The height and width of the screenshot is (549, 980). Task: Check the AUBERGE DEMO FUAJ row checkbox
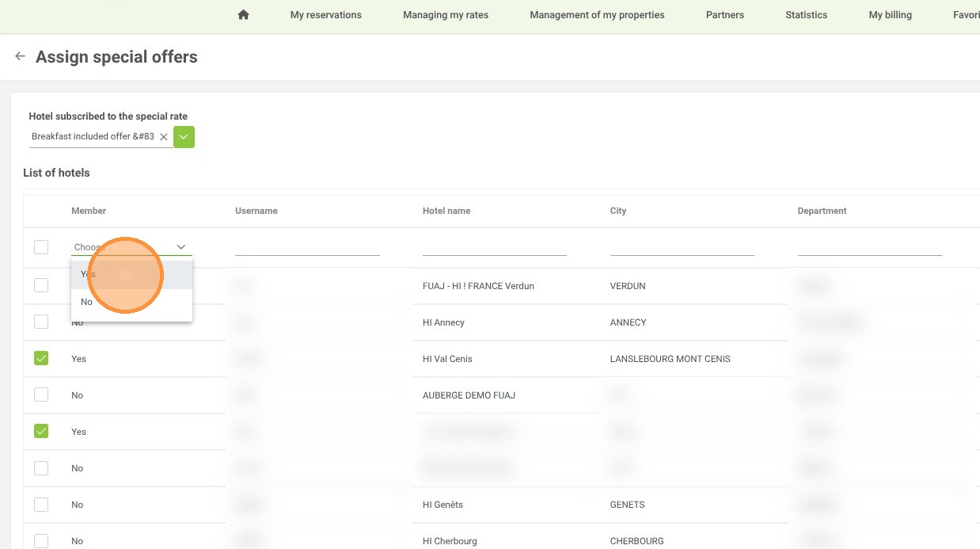41,395
